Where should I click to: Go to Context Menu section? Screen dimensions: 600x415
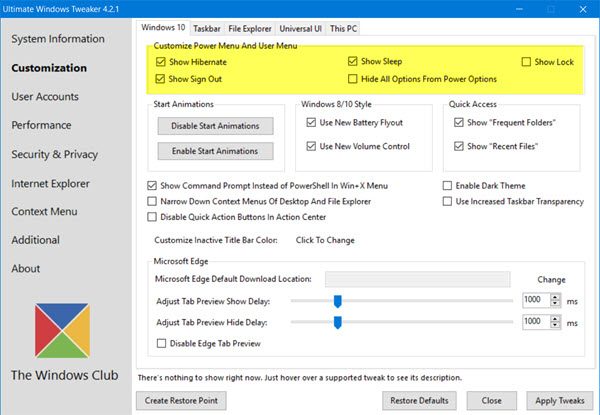coord(44,211)
